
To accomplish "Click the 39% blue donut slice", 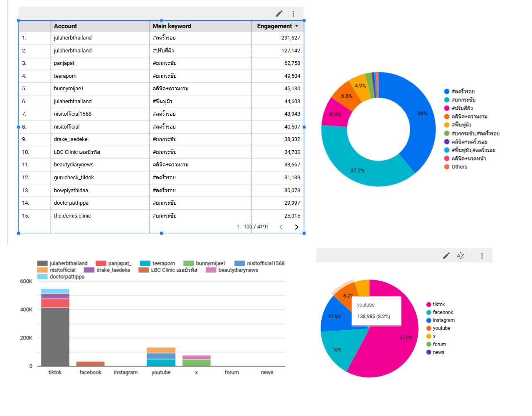I will (418, 121).
